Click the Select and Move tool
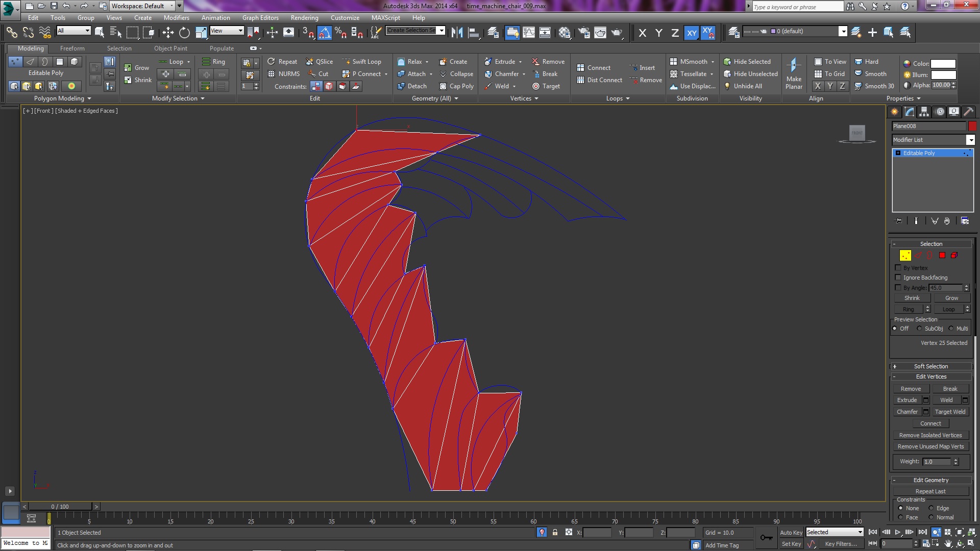The height and width of the screenshot is (551, 980). point(168,33)
